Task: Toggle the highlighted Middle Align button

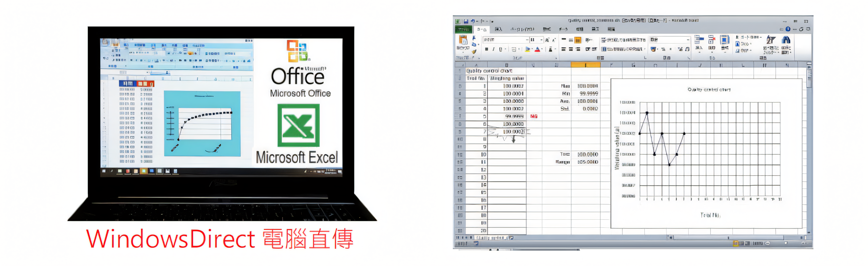Action: tap(578, 40)
